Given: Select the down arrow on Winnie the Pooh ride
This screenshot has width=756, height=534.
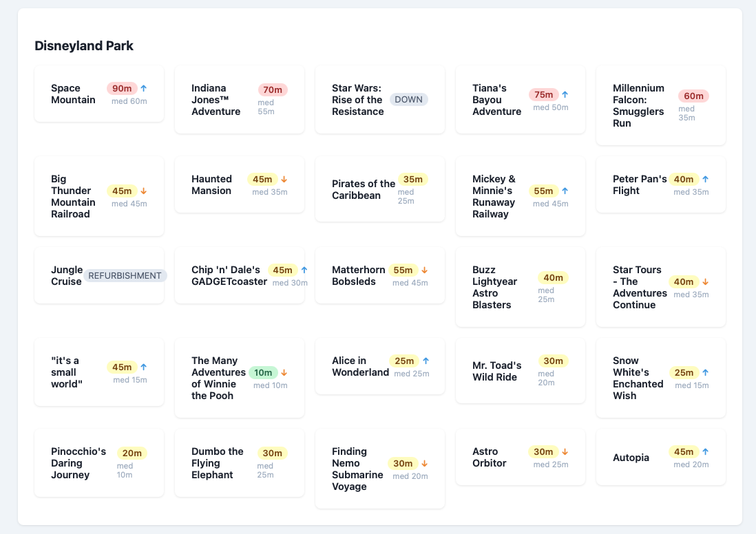Looking at the screenshot, I should click(x=283, y=372).
